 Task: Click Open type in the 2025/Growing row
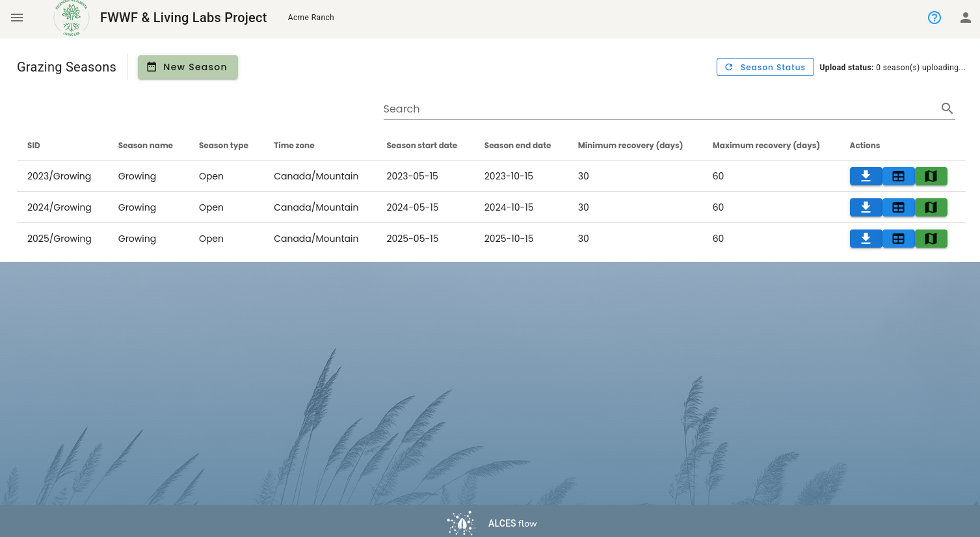click(x=211, y=239)
